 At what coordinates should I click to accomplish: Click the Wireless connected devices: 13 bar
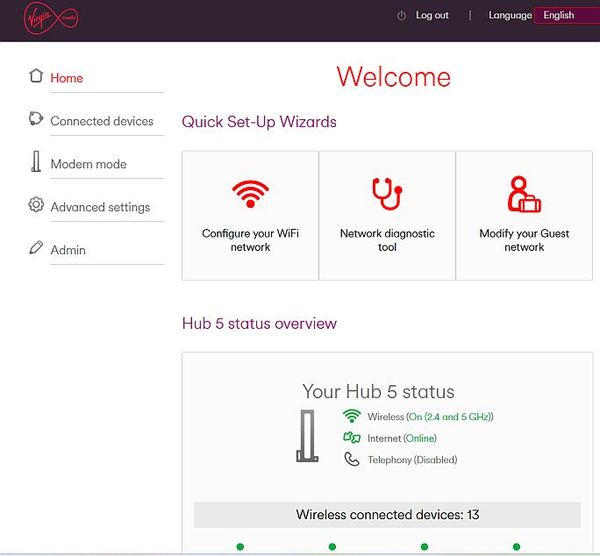387,515
